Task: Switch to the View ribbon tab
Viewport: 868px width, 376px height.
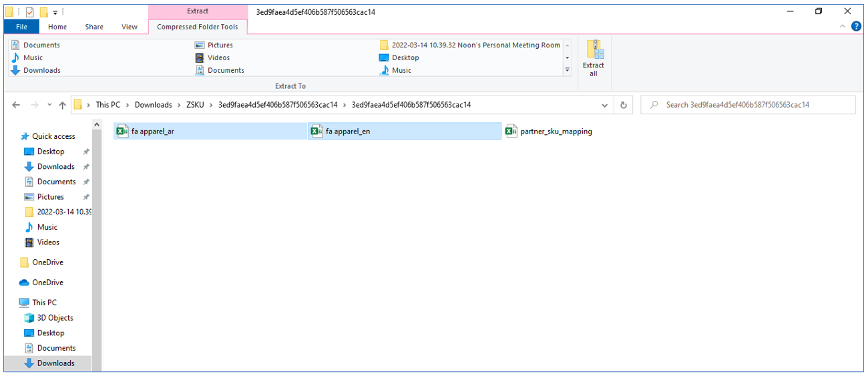Action: (x=130, y=27)
